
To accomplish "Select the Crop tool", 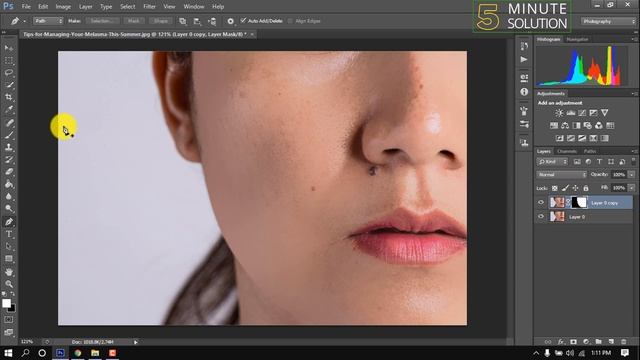I will [9, 97].
